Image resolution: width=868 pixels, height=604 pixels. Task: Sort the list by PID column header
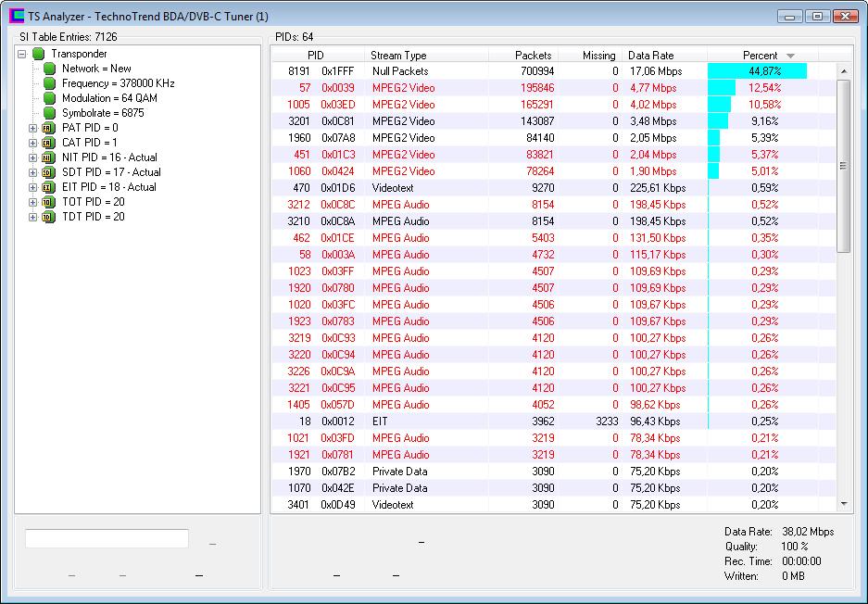[318, 56]
